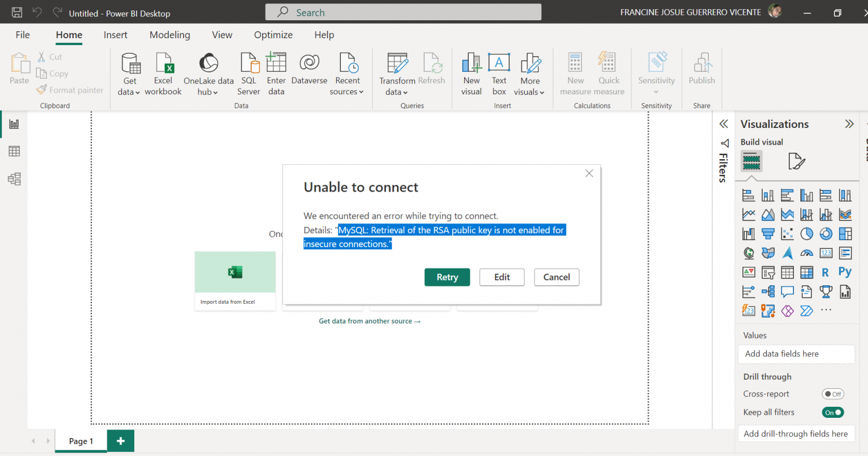The height and width of the screenshot is (456, 868).
Task: Open the Dataverse connector
Action: [x=309, y=69]
